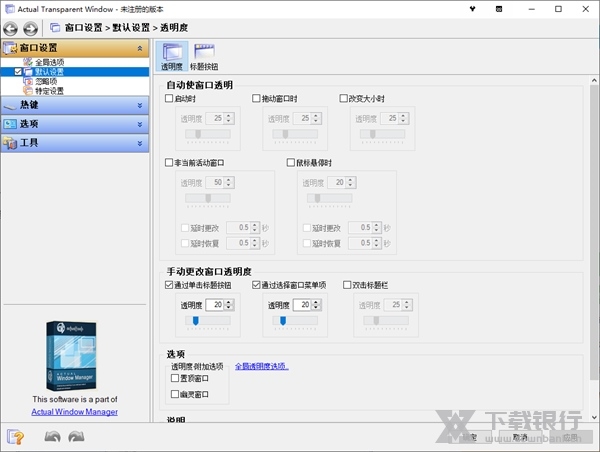This screenshot has height=452, width=600.
Task: Click the Actual Window Manager box image
Action: (71, 356)
